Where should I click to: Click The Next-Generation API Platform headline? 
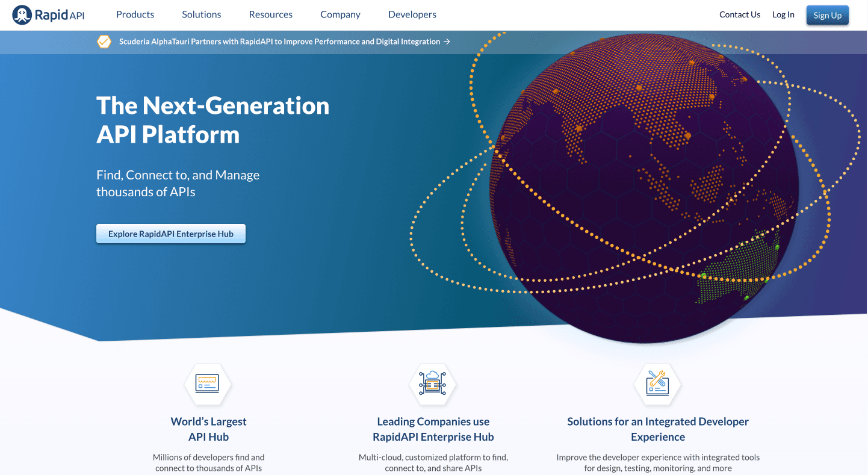click(213, 120)
